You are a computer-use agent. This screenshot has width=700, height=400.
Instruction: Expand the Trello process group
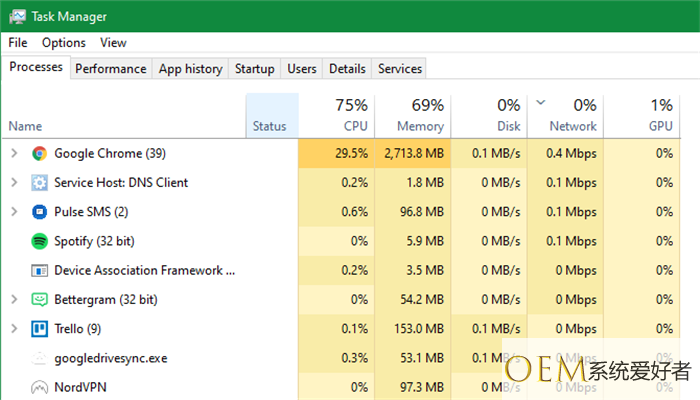(13, 328)
